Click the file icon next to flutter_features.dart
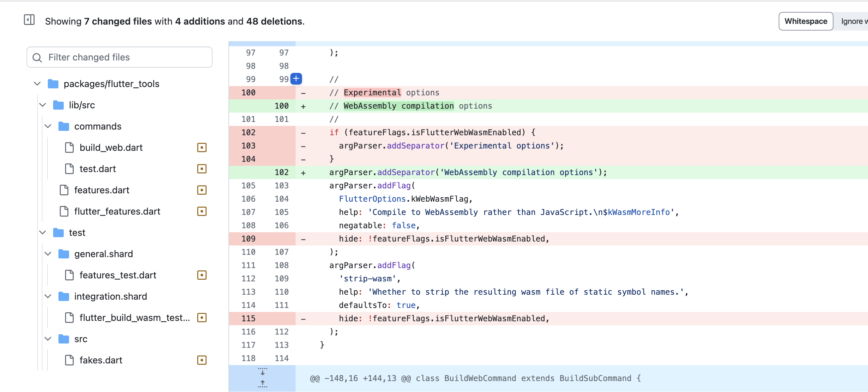This screenshot has width=868, height=392. [64, 211]
